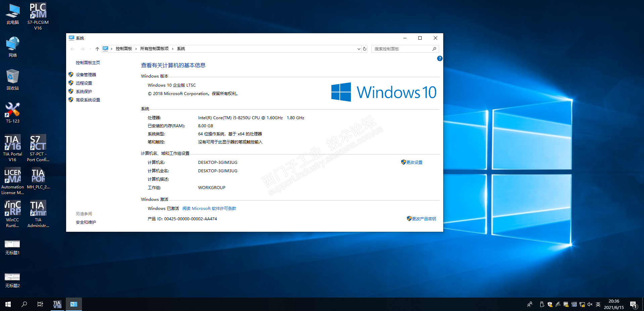The image size is (644, 311).
Task: Select the TIA Administrator desktop shortcut
Action: click(38, 214)
